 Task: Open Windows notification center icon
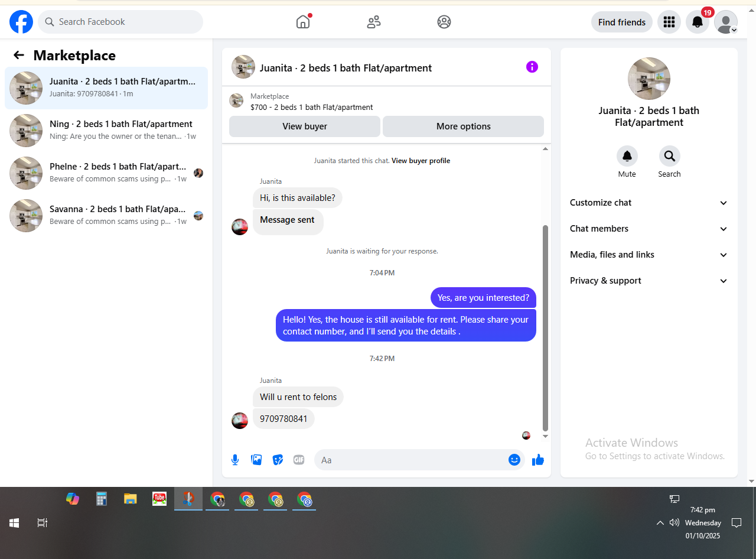point(737,522)
